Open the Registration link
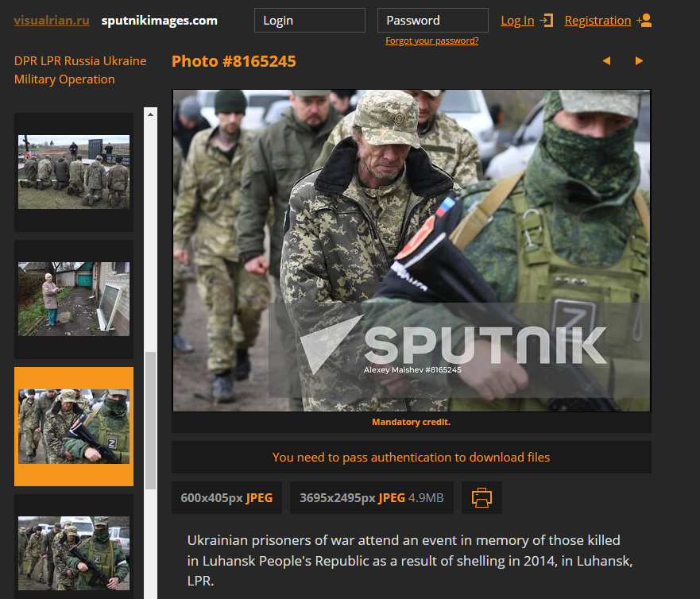Image resolution: width=700 pixels, height=599 pixels. 598,21
